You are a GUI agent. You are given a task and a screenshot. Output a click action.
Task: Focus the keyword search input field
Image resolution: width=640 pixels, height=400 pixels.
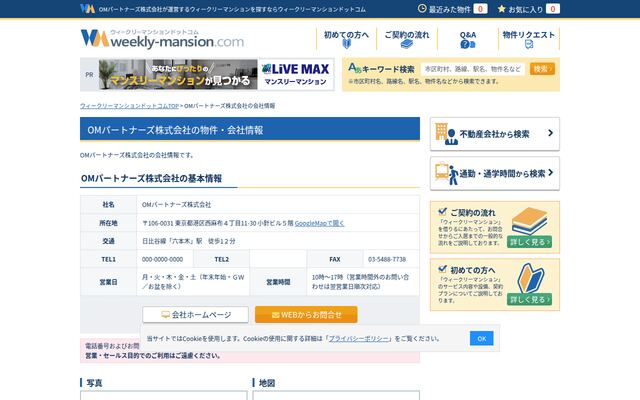[473, 69]
